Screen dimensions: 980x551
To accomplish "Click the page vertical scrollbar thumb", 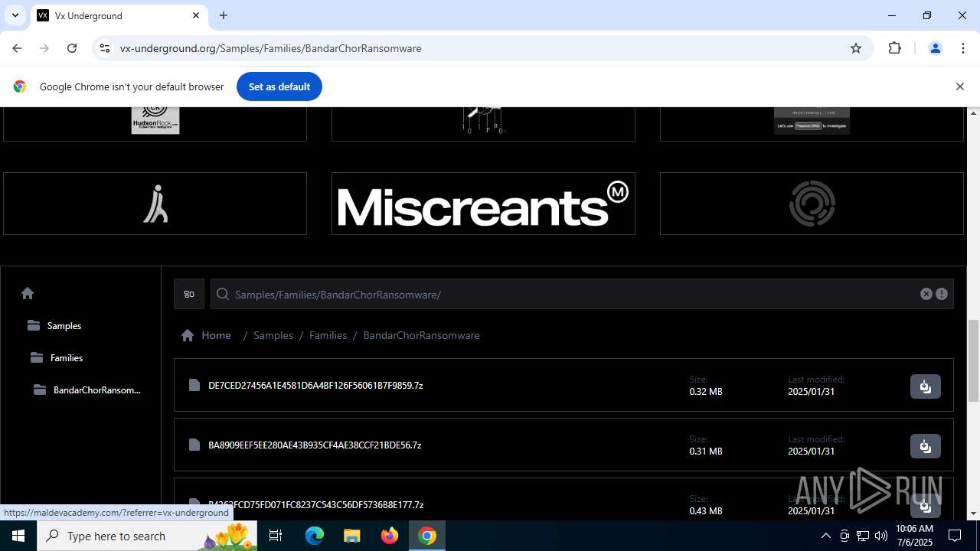I will 973,360.
